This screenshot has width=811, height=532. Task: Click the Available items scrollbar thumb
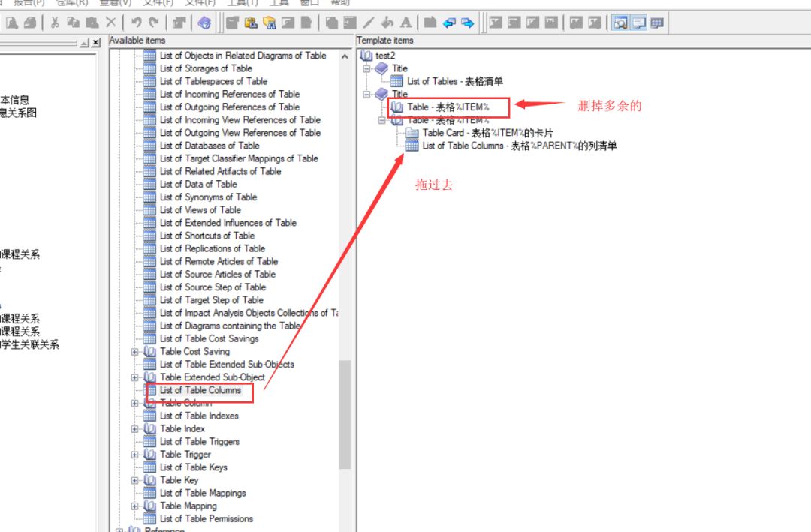click(x=345, y=415)
